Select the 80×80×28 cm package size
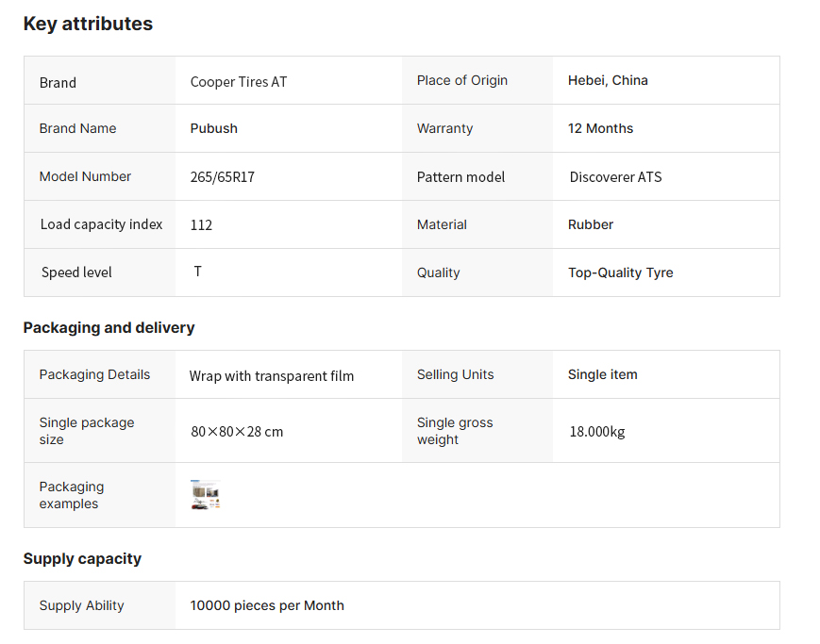 click(237, 432)
